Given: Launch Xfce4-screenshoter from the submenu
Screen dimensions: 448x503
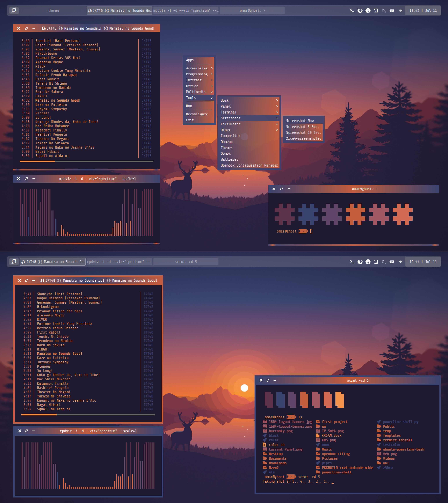Looking at the screenshot, I should pos(304,139).
